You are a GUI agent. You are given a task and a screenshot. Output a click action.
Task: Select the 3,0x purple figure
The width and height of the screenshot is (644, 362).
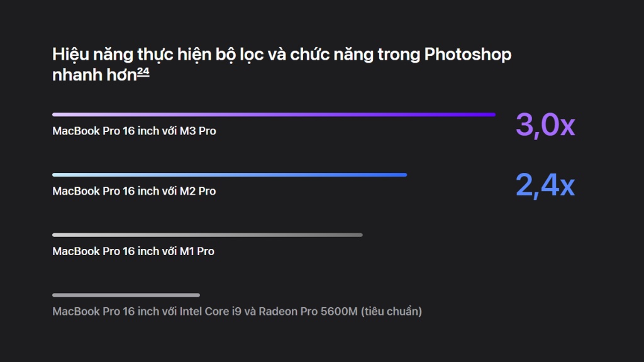click(545, 124)
